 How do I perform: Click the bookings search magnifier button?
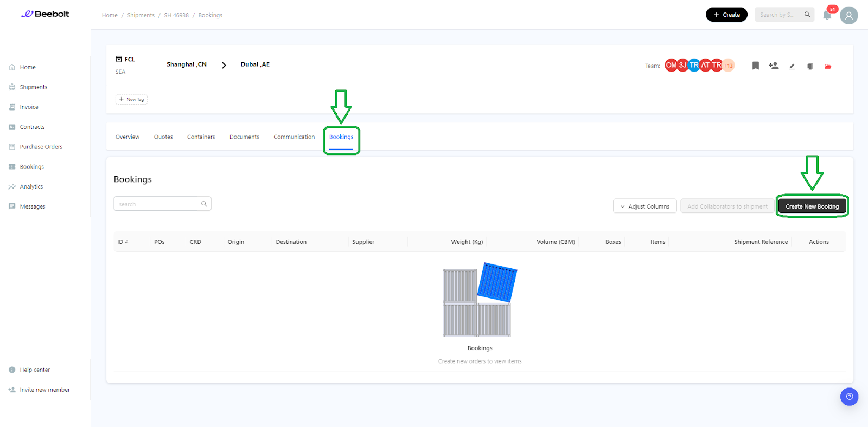(x=204, y=204)
